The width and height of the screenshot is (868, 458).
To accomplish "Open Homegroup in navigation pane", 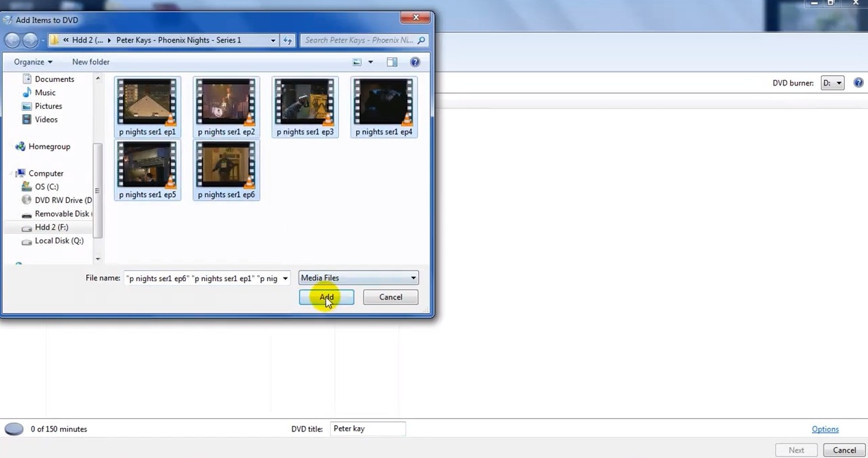I will tap(49, 146).
